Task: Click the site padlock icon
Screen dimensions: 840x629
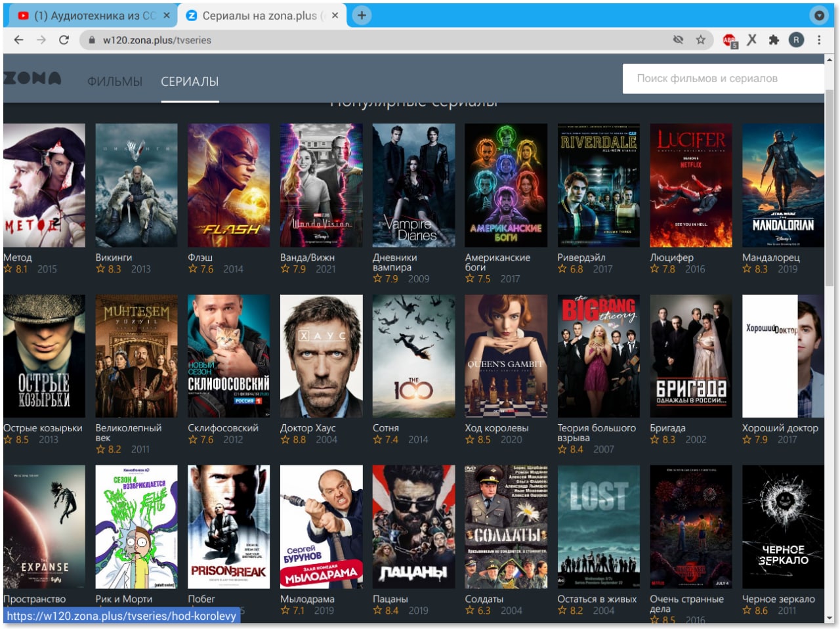Action: click(x=92, y=40)
